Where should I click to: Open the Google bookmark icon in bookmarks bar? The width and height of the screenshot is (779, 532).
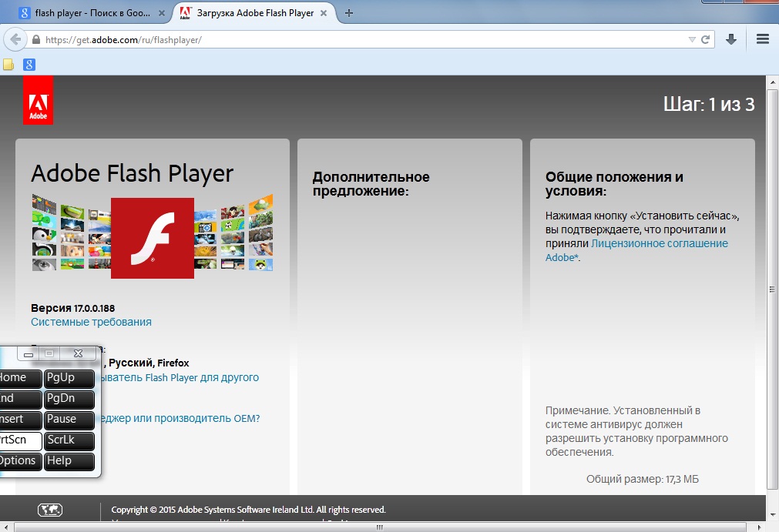tap(29, 65)
